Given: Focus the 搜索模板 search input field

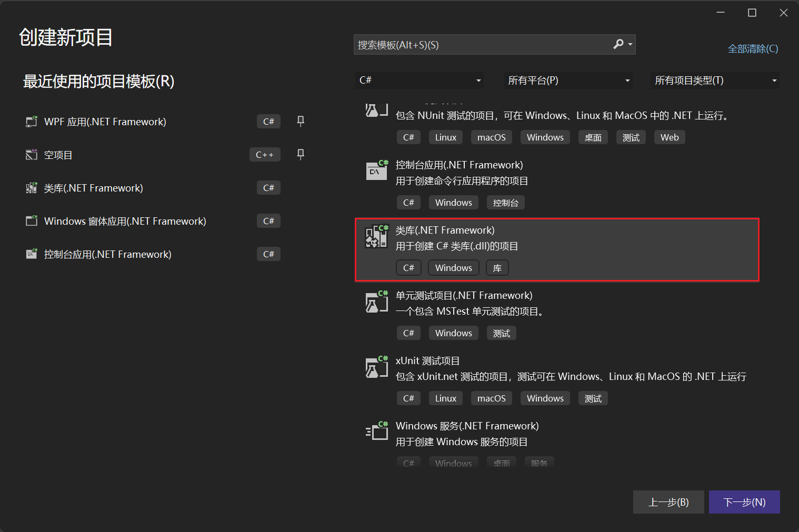Looking at the screenshot, I should point(482,45).
